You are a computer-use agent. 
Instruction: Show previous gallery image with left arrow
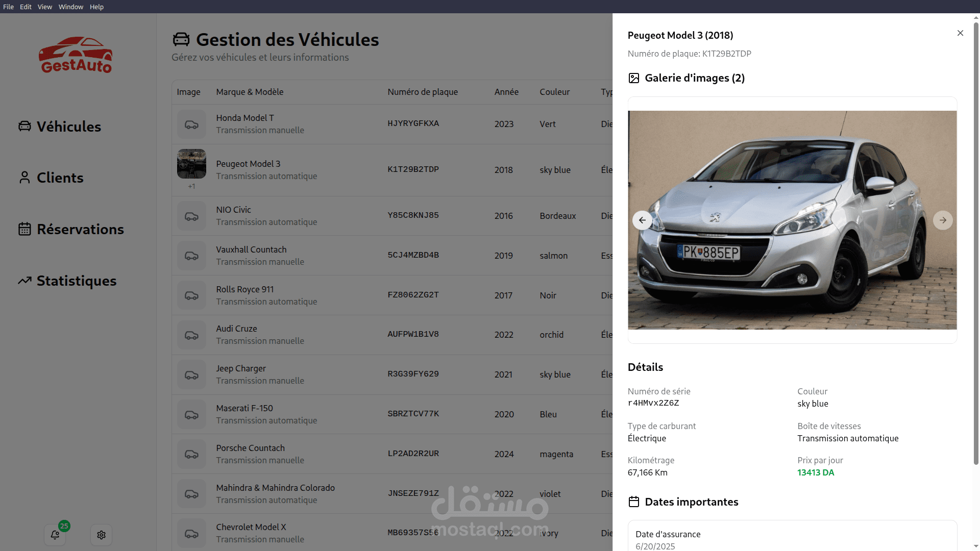(642, 220)
